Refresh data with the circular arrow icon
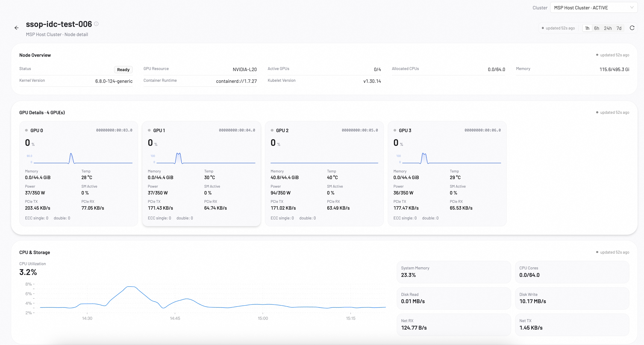The height and width of the screenshot is (345, 644). 632,28
